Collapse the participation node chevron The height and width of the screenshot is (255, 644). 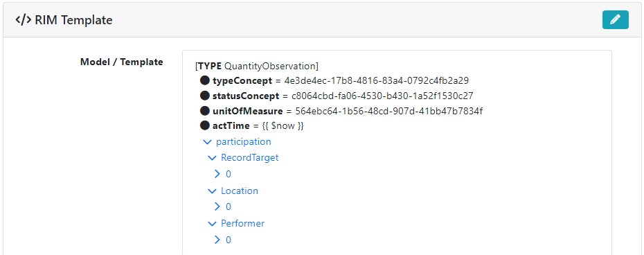[208, 142]
